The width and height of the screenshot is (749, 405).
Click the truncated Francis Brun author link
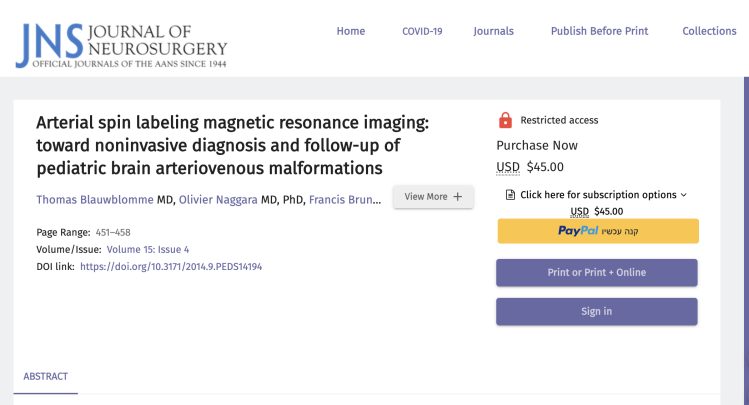point(344,199)
